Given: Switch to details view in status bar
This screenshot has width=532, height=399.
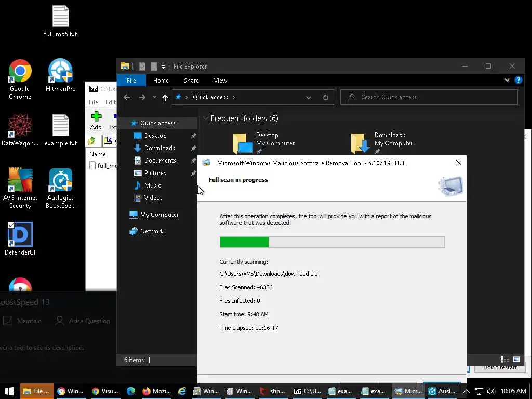Looking at the screenshot, I should [505, 360].
